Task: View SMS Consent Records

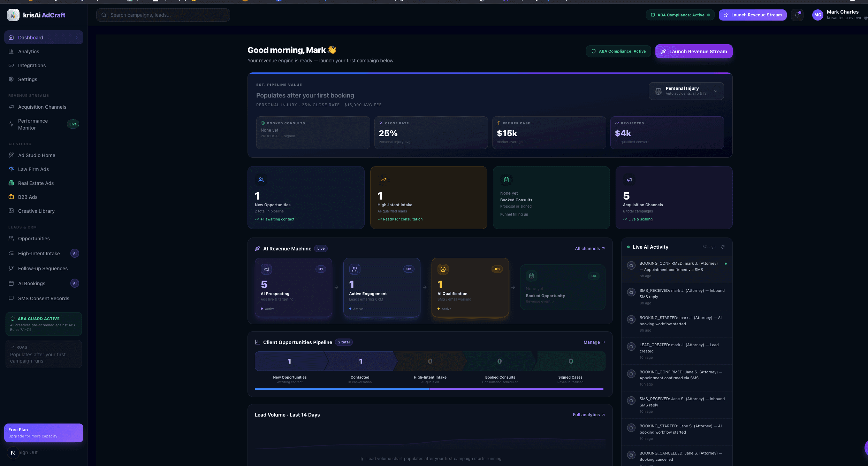Action: (44, 298)
